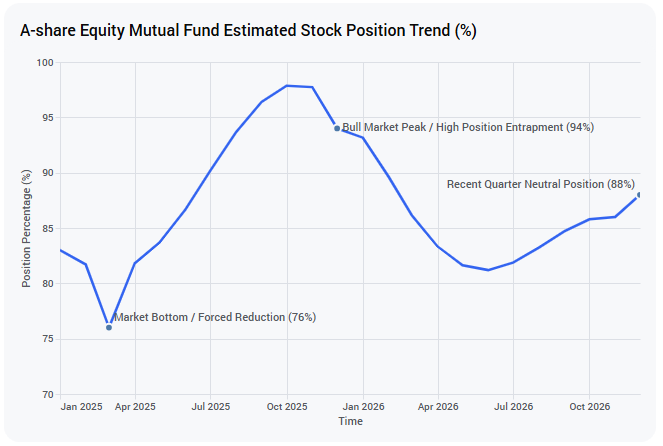This screenshot has width=663, height=446.
Task: Click the Recent Quarter Neutral Position marker
Action: tap(639, 195)
